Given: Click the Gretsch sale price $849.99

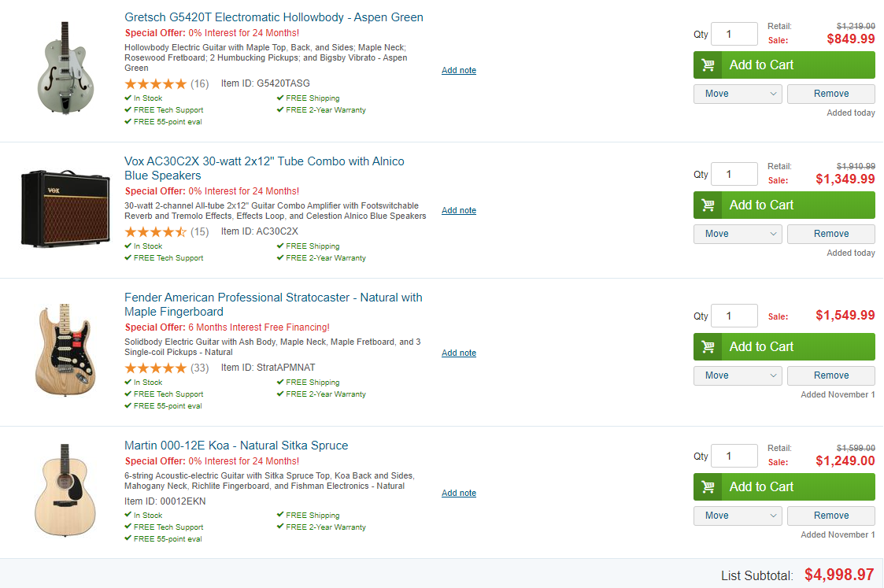Looking at the screenshot, I should tap(851, 39).
